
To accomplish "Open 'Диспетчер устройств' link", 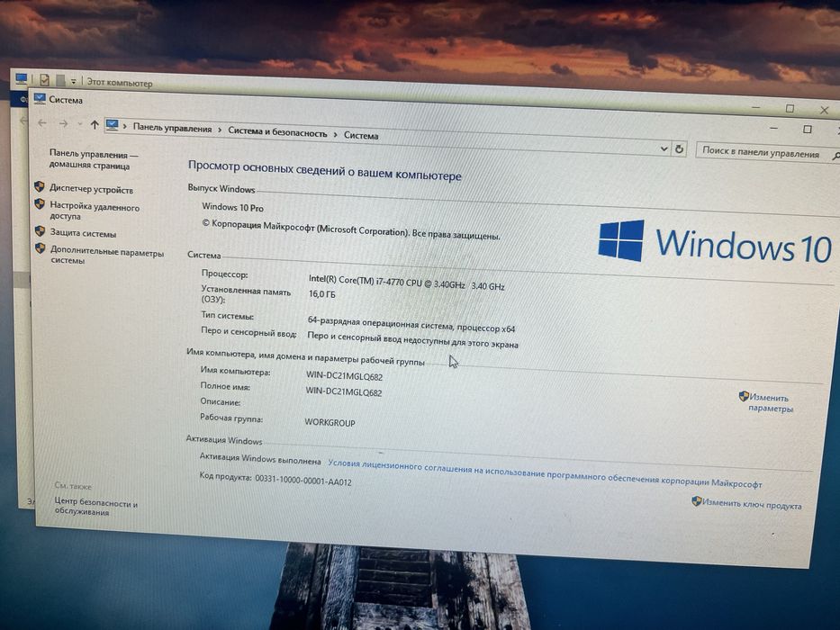I will (92, 189).
